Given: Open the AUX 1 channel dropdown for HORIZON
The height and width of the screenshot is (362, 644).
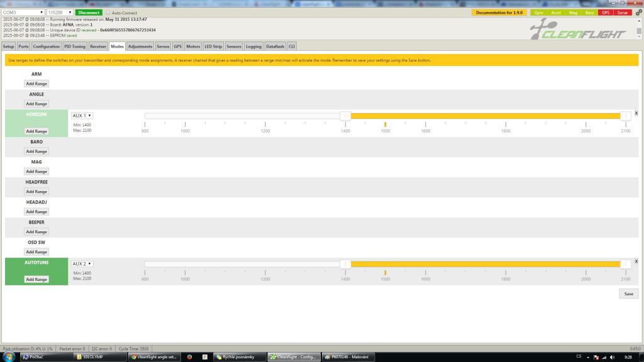Looking at the screenshot, I should pyautogui.click(x=82, y=116).
